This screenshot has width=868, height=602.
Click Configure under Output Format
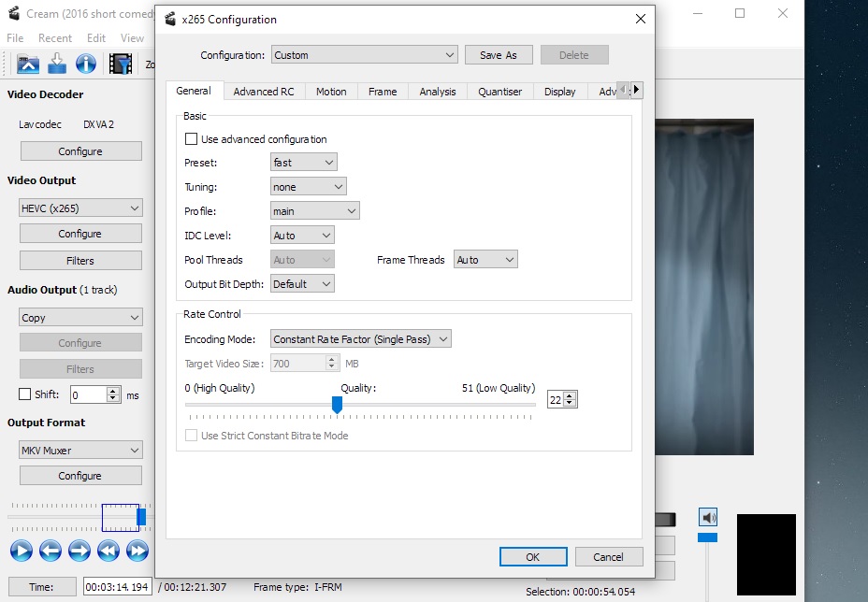point(80,475)
